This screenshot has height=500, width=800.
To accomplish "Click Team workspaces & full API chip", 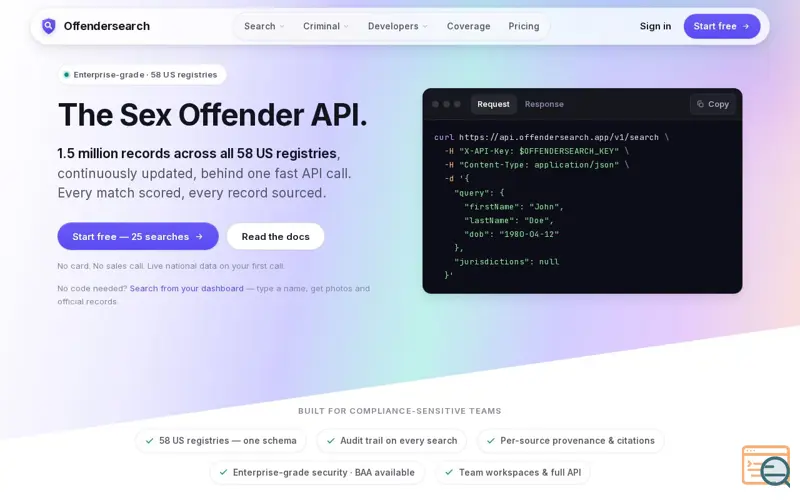I will click(513, 472).
